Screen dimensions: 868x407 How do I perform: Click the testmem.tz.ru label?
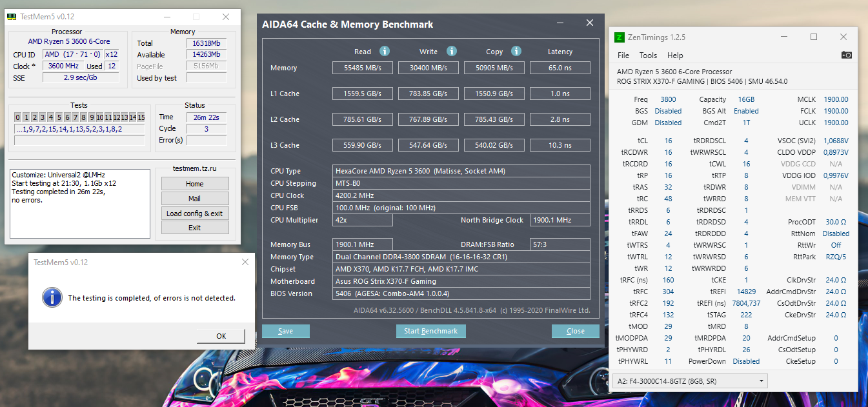point(195,168)
